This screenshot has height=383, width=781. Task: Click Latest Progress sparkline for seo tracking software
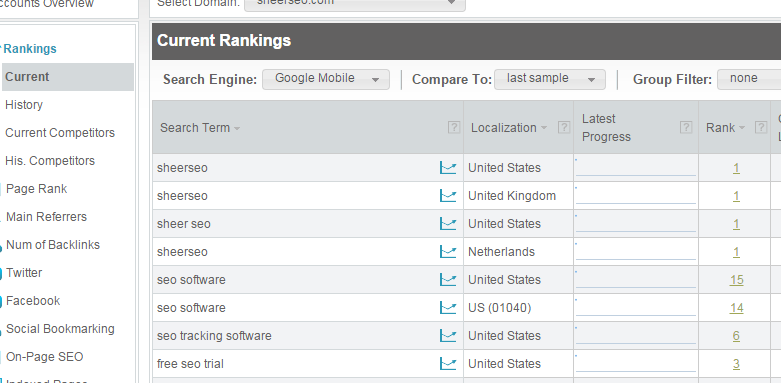point(636,335)
